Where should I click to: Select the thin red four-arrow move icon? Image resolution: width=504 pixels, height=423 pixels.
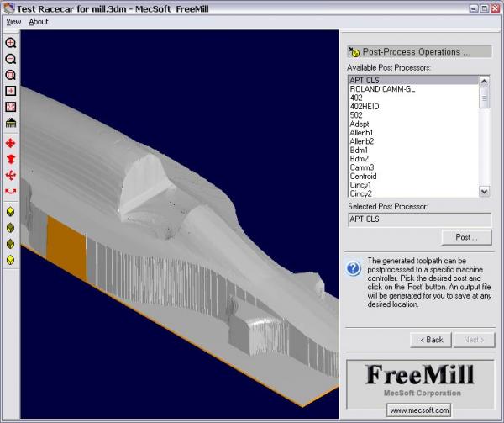pos(11,175)
